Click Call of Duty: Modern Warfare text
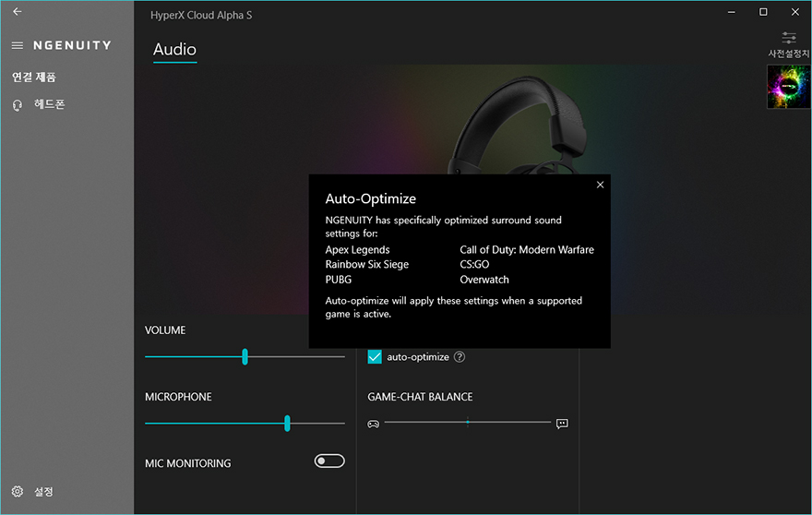Screen dimensions: 812x515 pyautogui.click(x=527, y=250)
